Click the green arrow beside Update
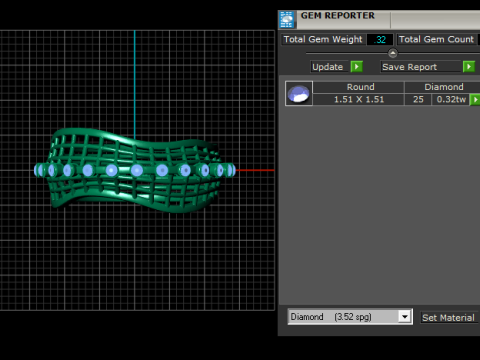 pos(357,67)
